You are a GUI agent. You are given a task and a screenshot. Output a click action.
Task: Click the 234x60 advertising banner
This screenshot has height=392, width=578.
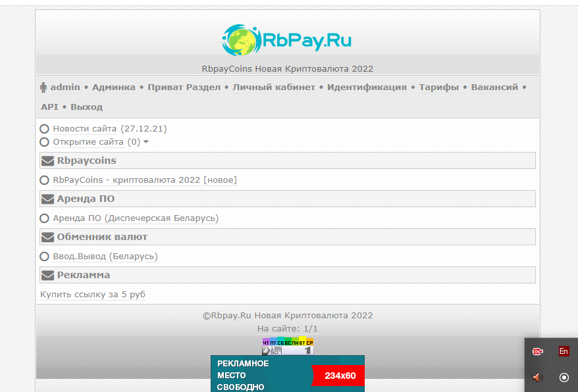[287, 375]
